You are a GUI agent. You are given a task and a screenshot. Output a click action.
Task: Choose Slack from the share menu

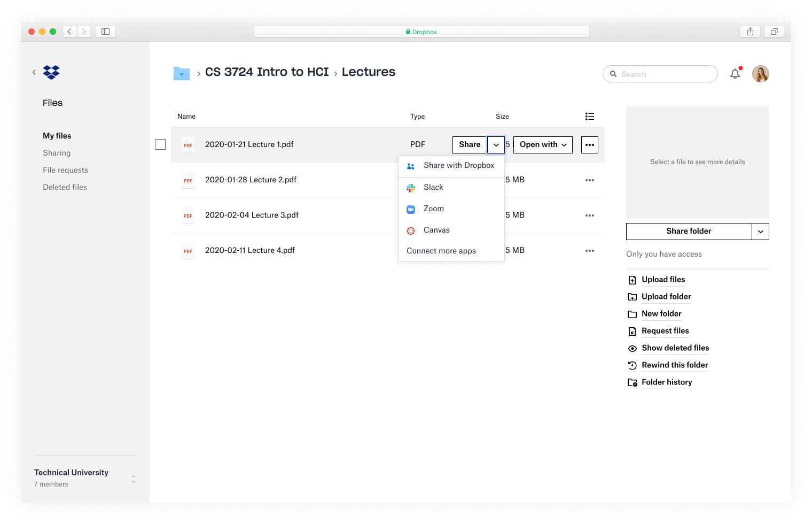pos(433,187)
